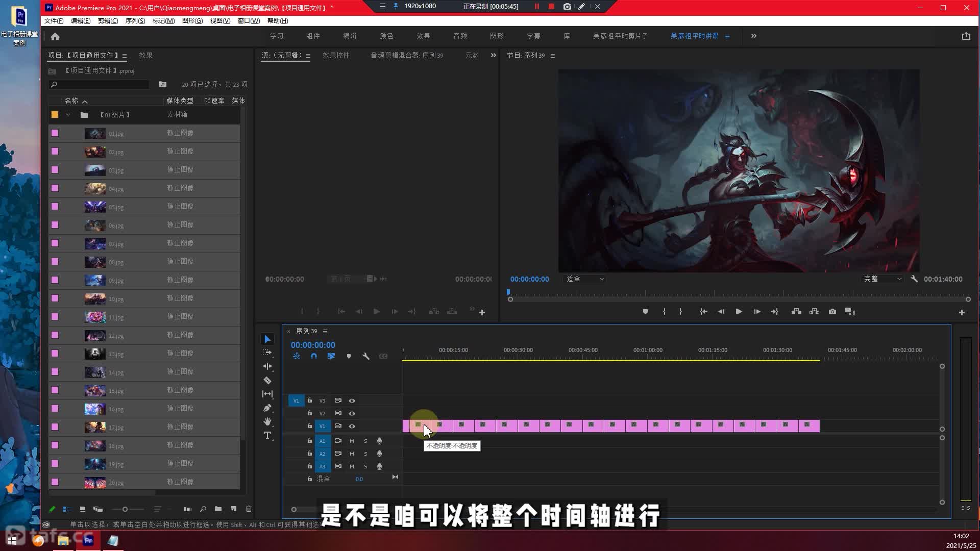980x551 pixels.
Task: Switch to 颜色 workspace tab
Action: click(x=387, y=36)
